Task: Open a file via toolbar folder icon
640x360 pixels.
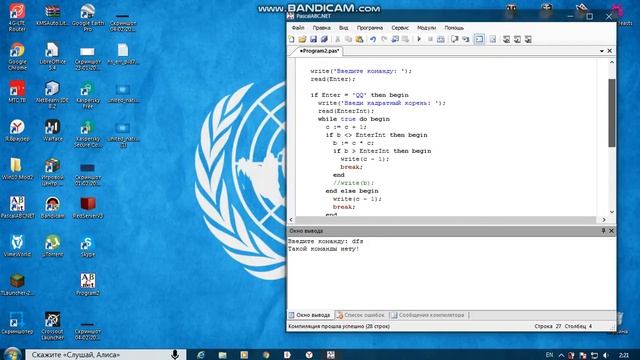Action: pos(302,39)
